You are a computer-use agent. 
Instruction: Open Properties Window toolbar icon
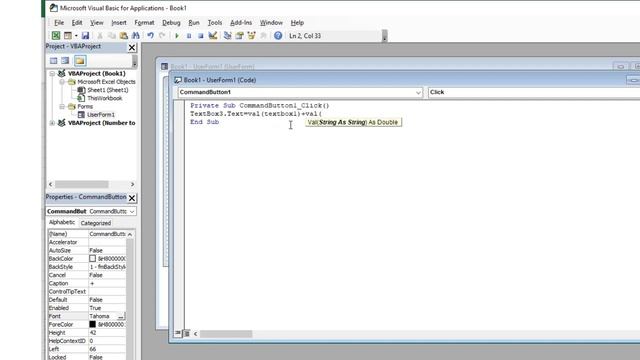240,36
